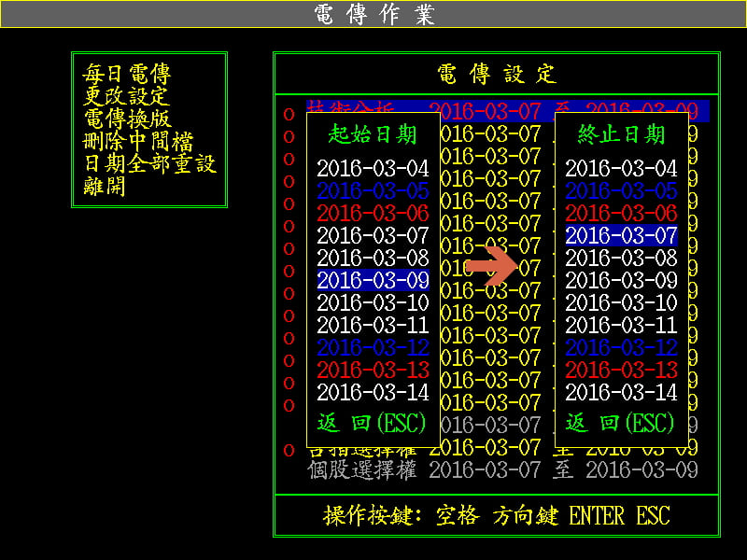Click the orange arrow between date lists
The image size is (747, 560).
(491, 266)
